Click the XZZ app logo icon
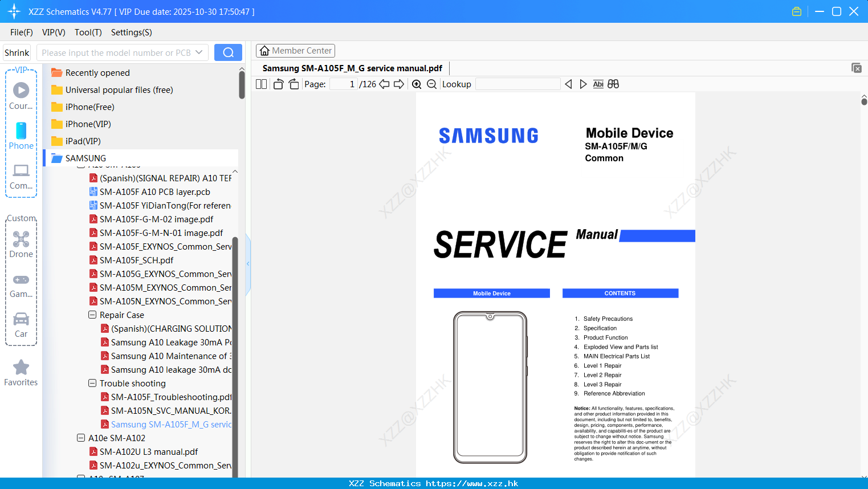Viewport: 868px width, 489px height. [14, 11]
